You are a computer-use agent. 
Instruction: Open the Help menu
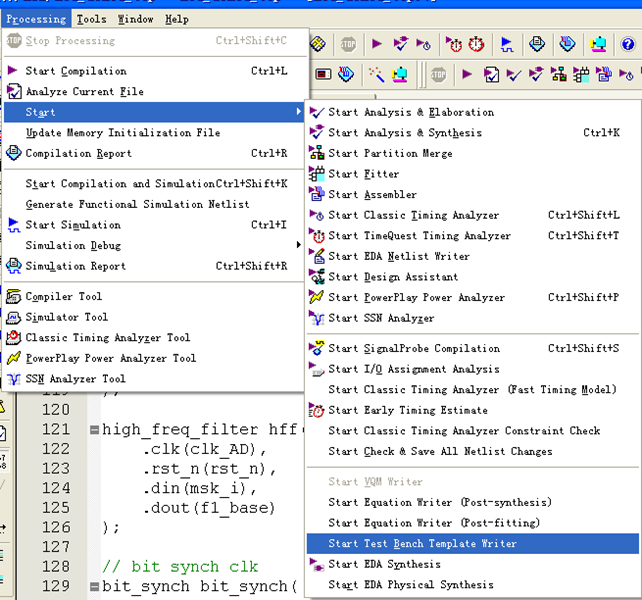tap(177, 19)
